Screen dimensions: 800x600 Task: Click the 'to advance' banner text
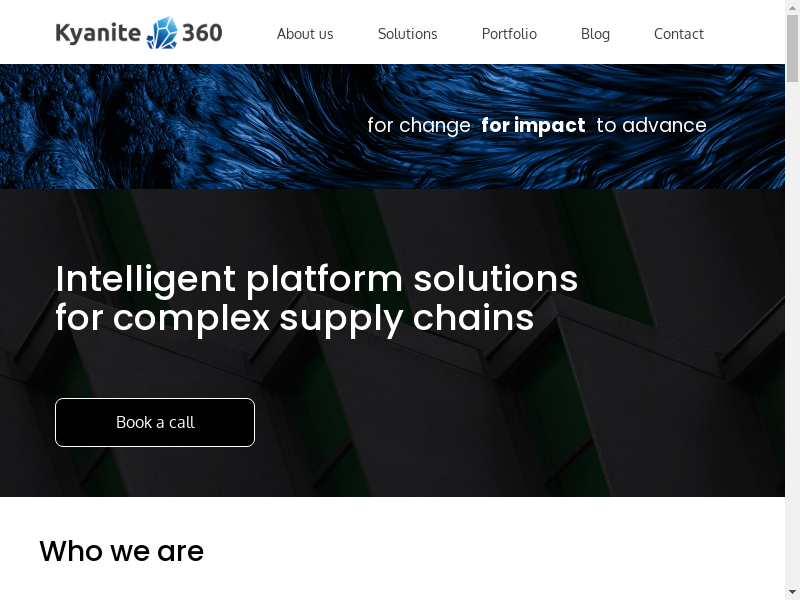click(x=652, y=126)
